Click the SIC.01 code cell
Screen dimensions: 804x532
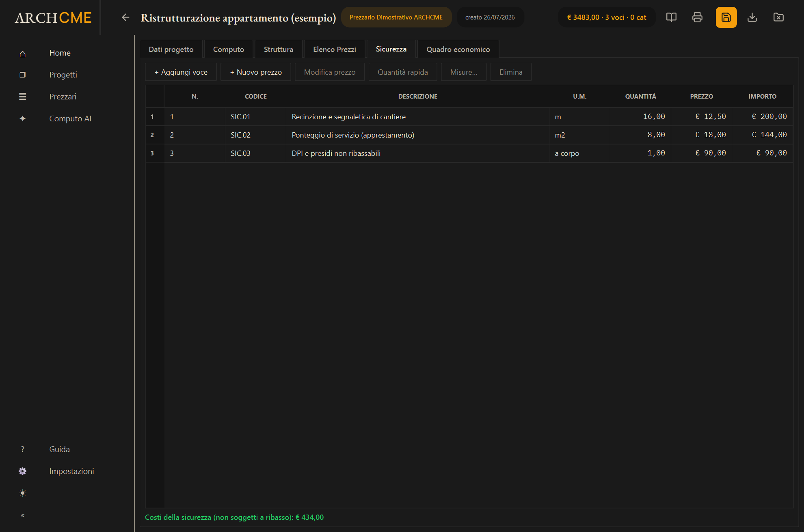click(x=255, y=117)
